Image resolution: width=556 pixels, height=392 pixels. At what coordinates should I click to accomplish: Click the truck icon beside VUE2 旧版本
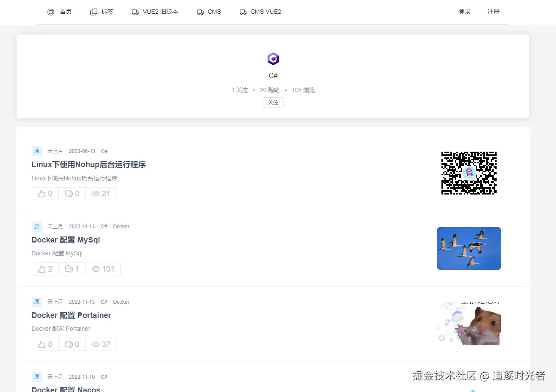(135, 12)
